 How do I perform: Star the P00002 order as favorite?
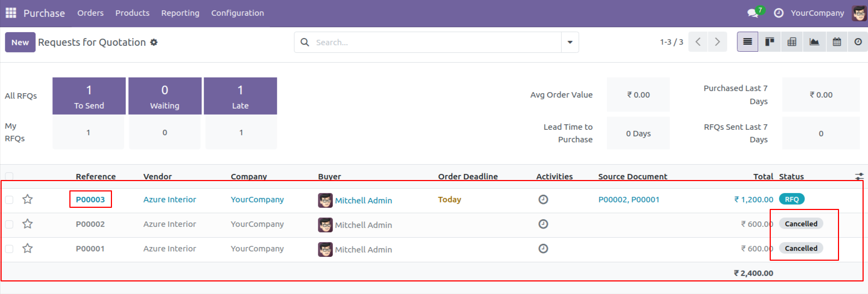tap(27, 224)
